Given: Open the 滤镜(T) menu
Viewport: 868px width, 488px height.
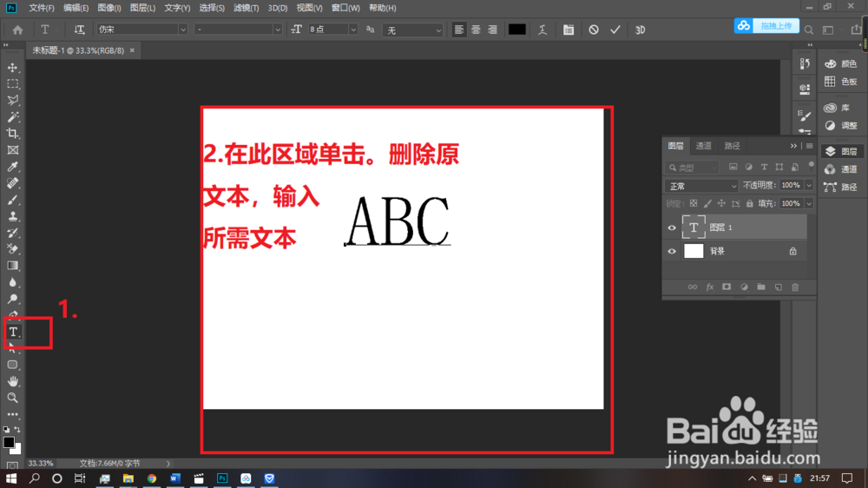Looking at the screenshot, I should pyautogui.click(x=246, y=8).
